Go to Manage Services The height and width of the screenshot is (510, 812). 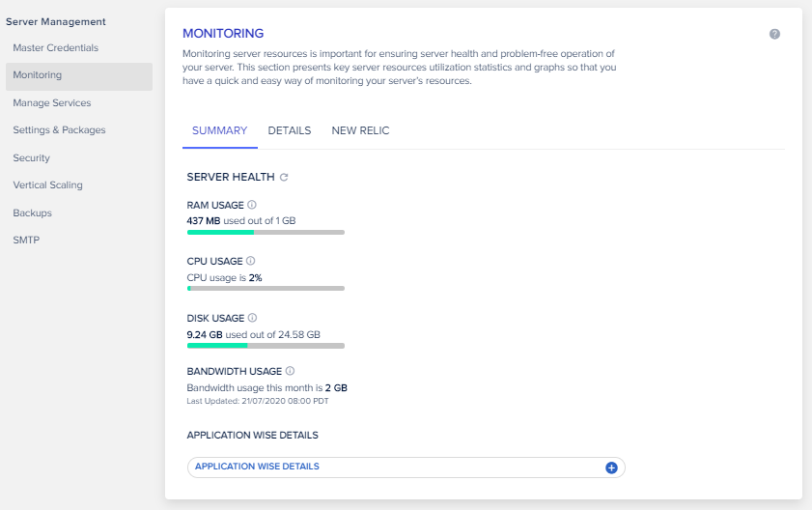[52, 102]
